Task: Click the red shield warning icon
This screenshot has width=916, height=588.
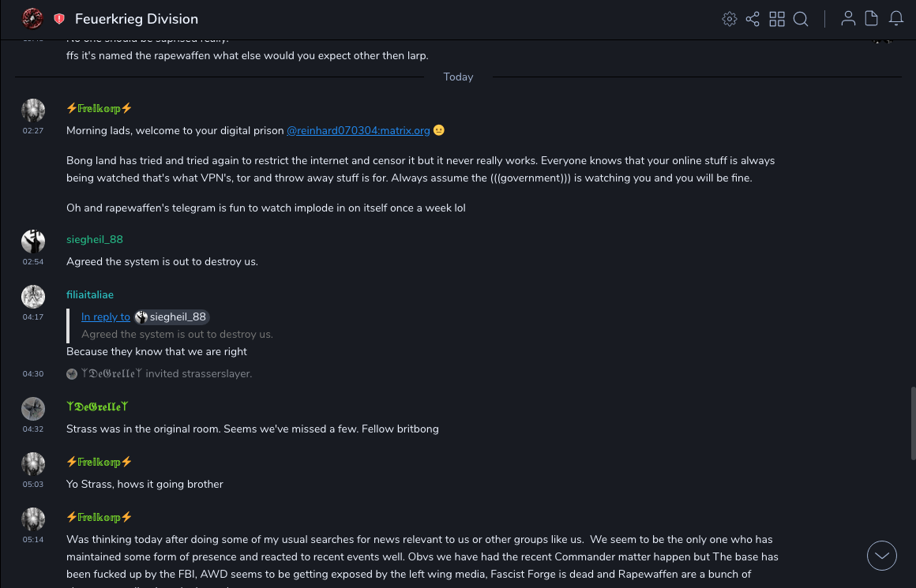Action: pyautogui.click(x=59, y=19)
